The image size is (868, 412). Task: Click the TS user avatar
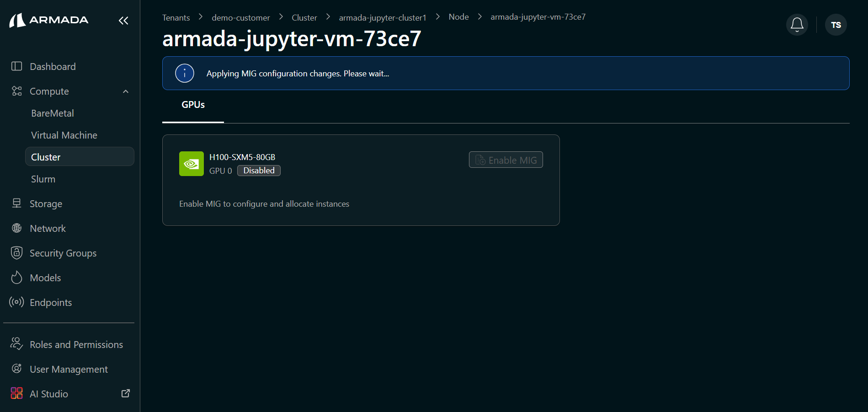836,25
